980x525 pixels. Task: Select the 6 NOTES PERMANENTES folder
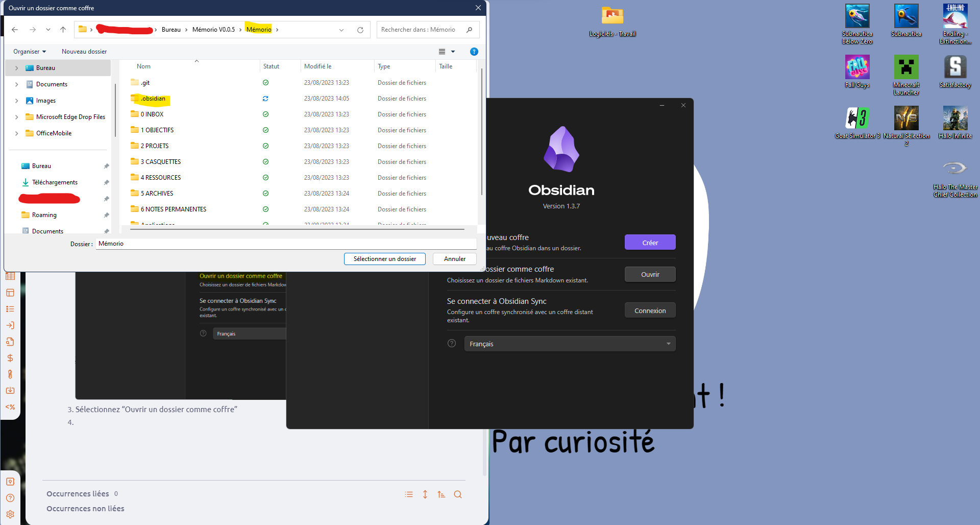(173, 209)
